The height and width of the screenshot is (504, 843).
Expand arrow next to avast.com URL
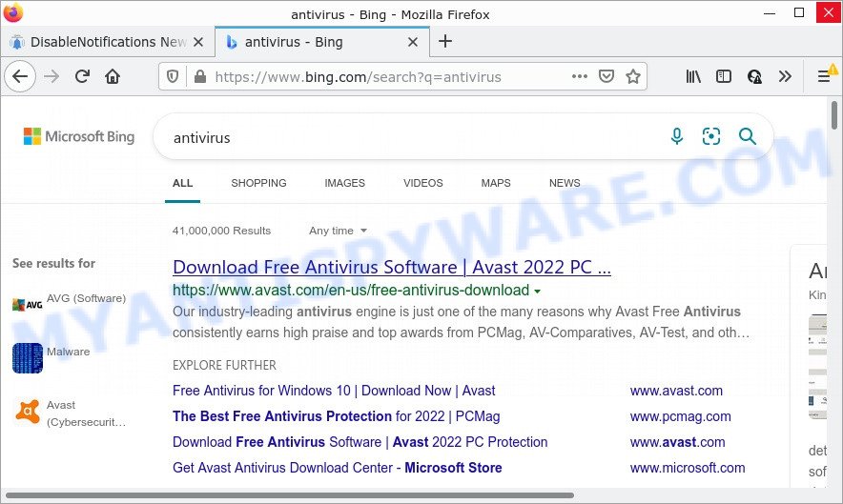click(537, 292)
